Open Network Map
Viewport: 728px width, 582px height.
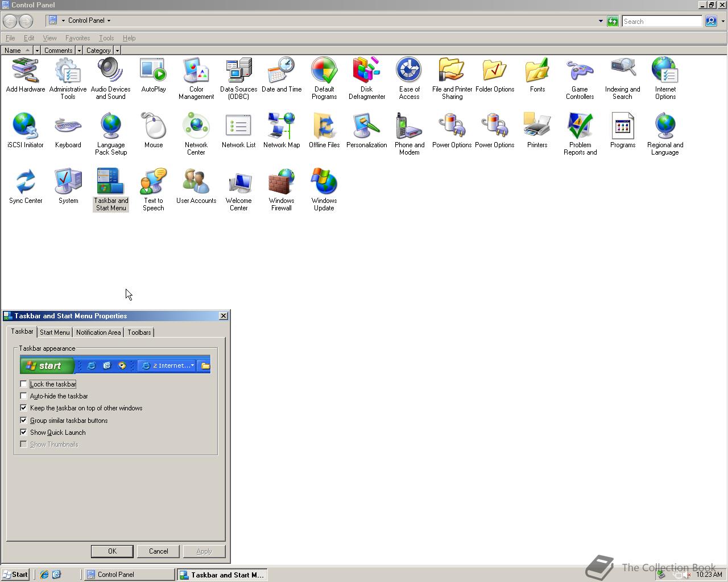point(282,131)
